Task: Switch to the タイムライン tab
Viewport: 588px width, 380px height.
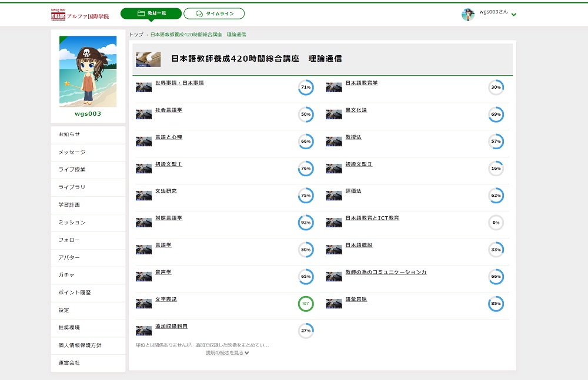Action: pyautogui.click(x=214, y=14)
